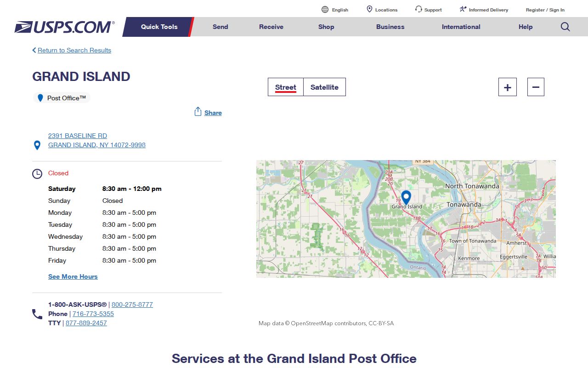Click the Locations text link
This screenshot has width=588, height=368.
pos(386,10)
